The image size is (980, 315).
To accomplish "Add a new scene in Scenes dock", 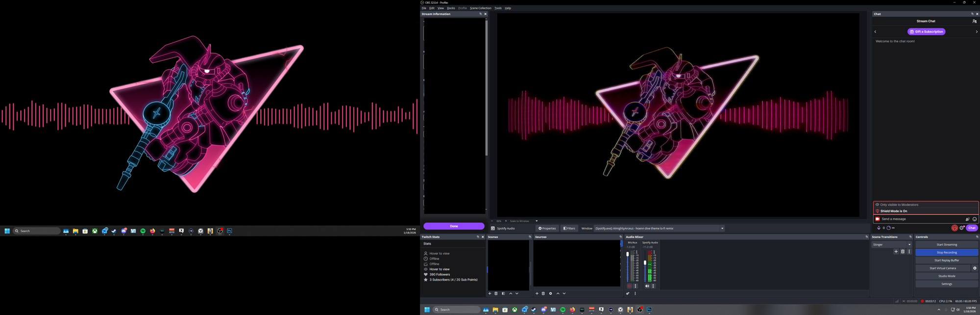I will click(490, 293).
